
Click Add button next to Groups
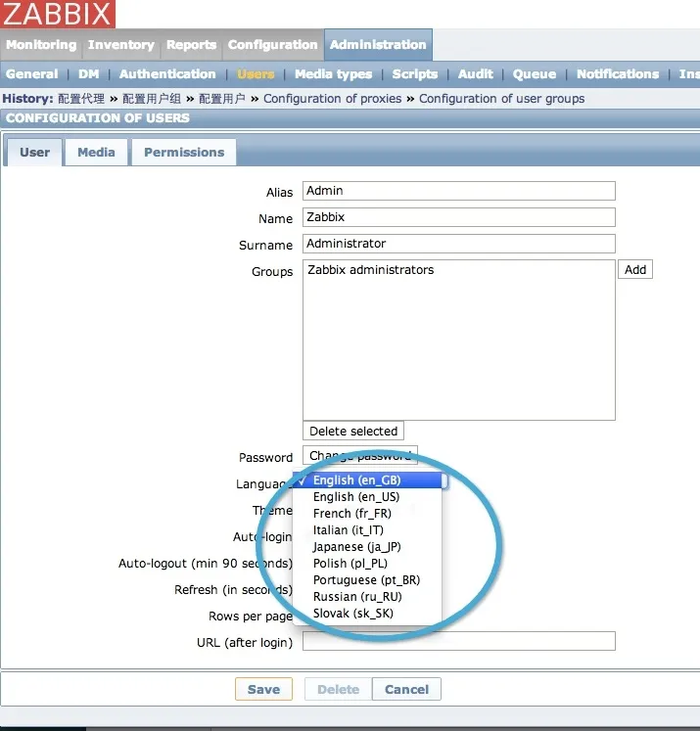pyautogui.click(x=635, y=269)
